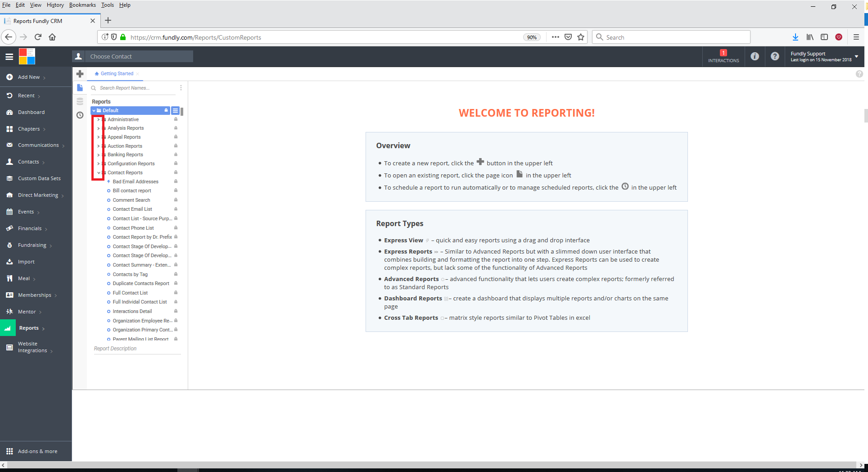Click the database icon in the report sidebar

[80, 101]
